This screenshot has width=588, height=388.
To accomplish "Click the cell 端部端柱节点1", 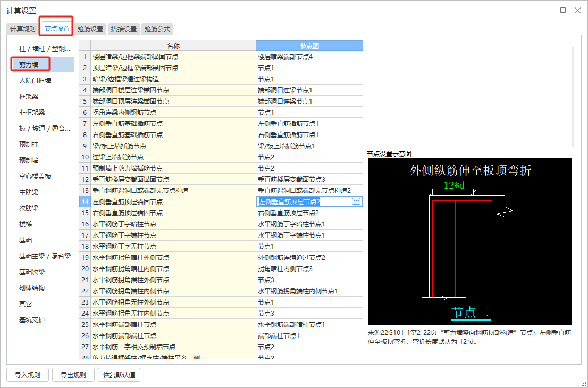I will click(x=309, y=335).
